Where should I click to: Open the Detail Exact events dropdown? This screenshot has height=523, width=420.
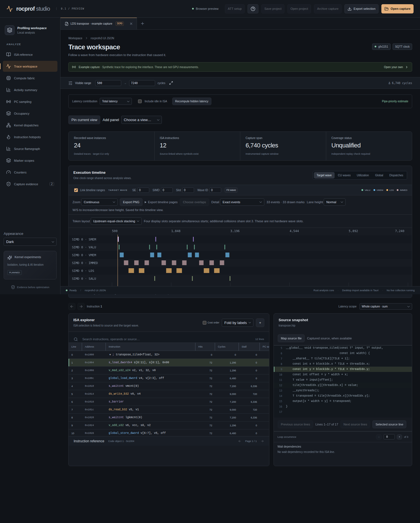(242, 202)
